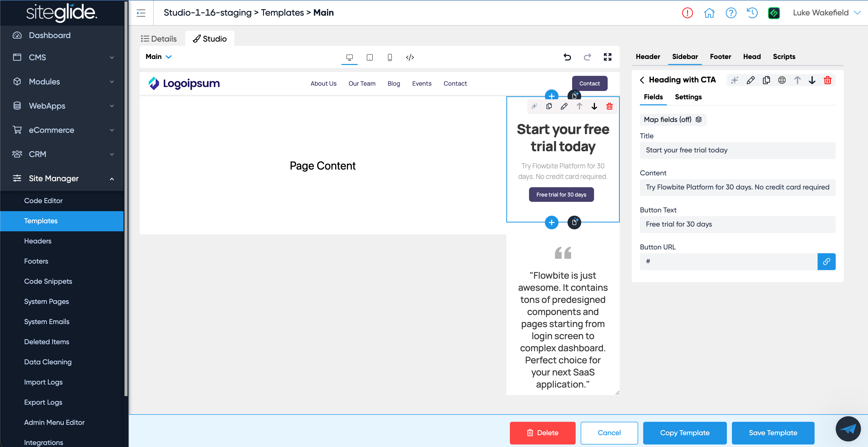Screen dimensions: 868x447
Task: Move the block up using the panel's up arrow
Action: [797, 80]
